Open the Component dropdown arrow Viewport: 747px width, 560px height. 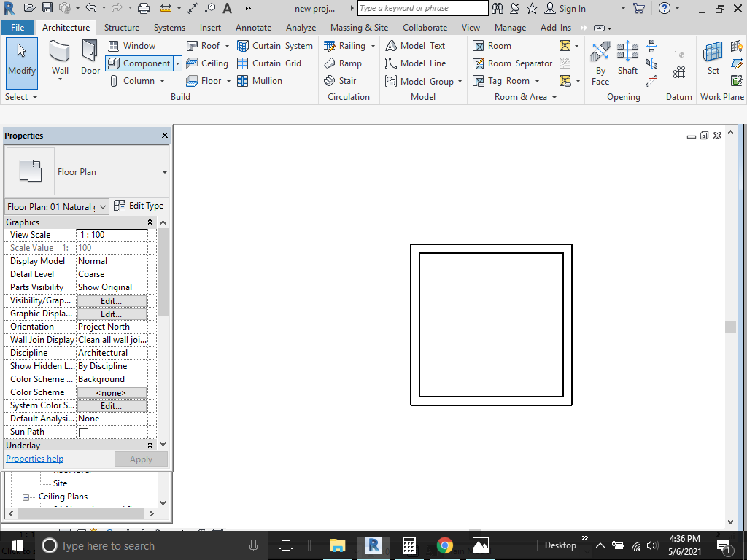point(177,63)
